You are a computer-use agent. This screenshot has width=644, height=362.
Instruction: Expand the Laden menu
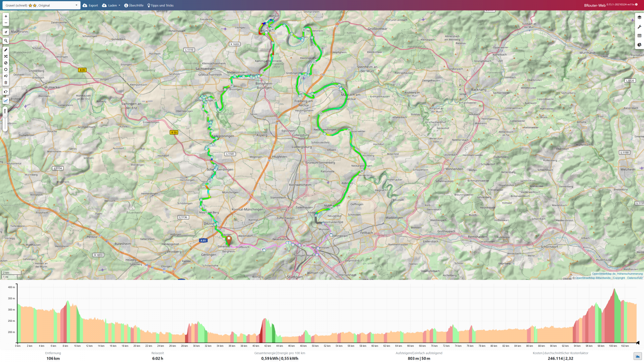(111, 5)
